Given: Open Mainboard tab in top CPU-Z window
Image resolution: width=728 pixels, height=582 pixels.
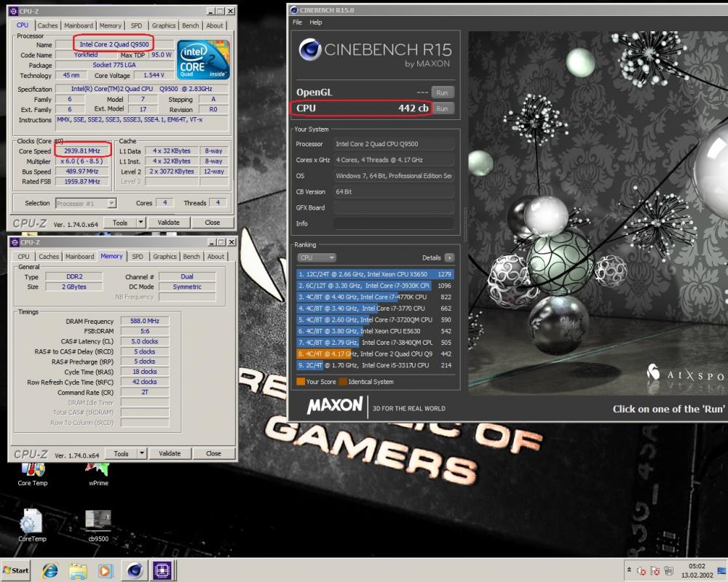Looking at the screenshot, I should pyautogui.click(x=79, y=25).
